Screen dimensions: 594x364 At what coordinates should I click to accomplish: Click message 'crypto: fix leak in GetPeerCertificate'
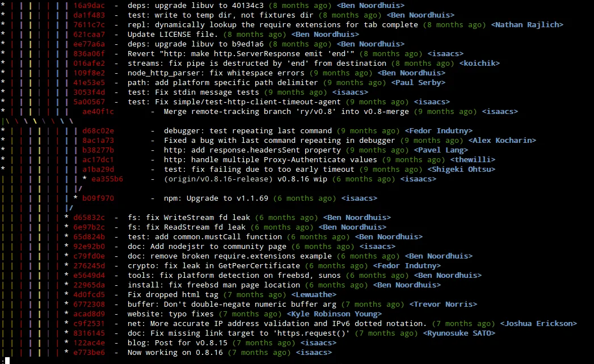pos(214,266)
